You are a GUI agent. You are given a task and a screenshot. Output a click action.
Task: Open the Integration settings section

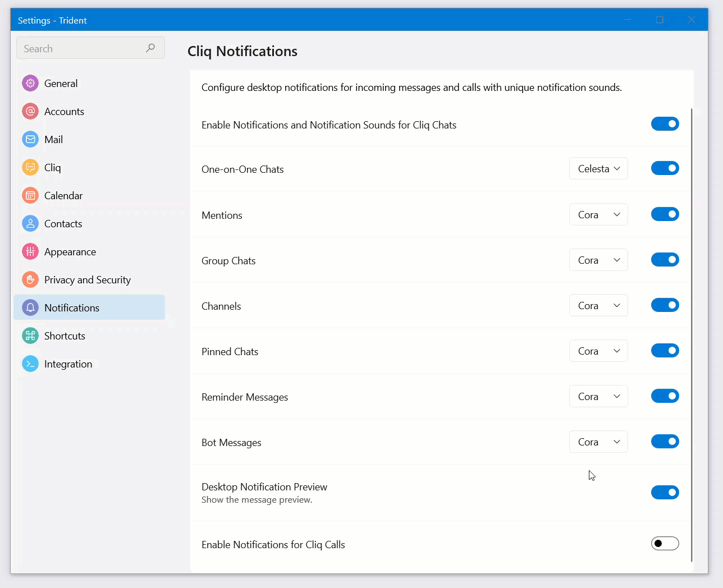tap(68, 364)
